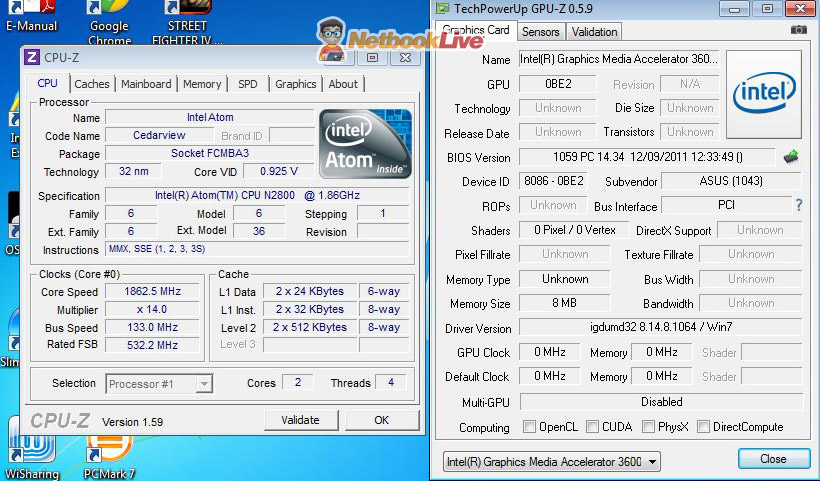
Task: Go to the SPD tab
Action: tap(247, 84)
